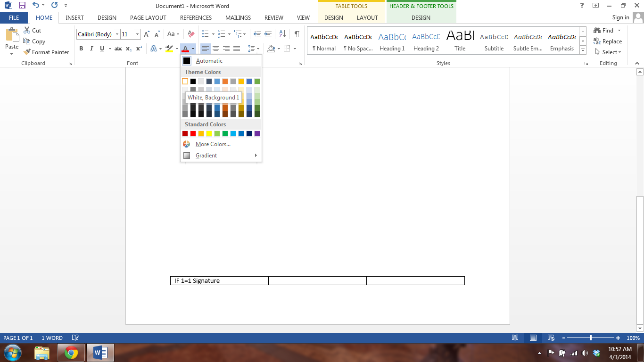The width and height of the screenshot is (644, 362).
Task: Adjust the zoom slider handle
Action: pos(591,338)
